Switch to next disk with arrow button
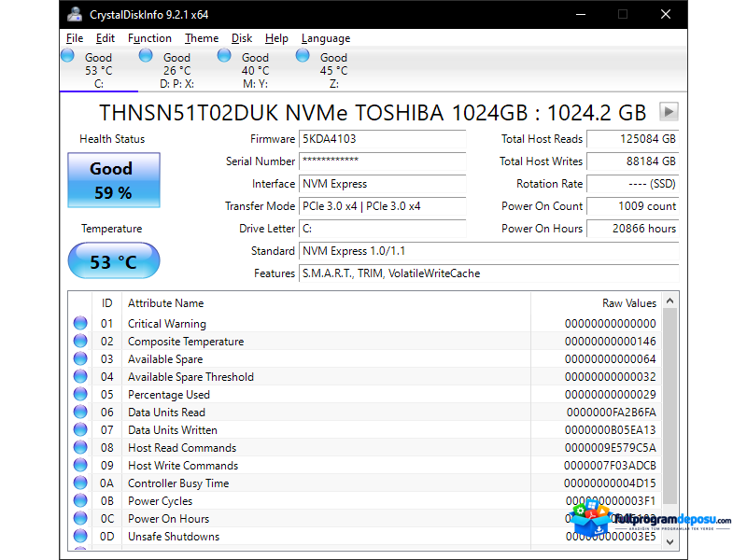The width and height of the screenshot is (747, 560). click(669, 112)
